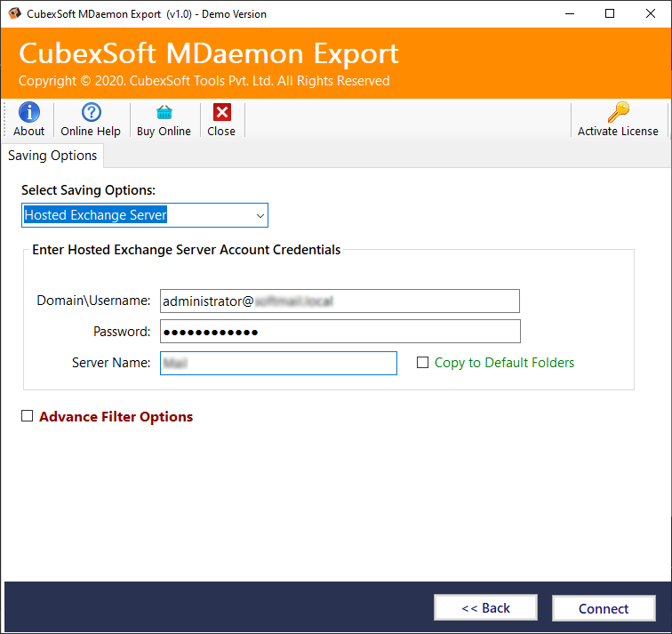Click the CubexSoft MDaemon Export banner title
The height and width of the screenshot is (634, 672).
[209, 53]
